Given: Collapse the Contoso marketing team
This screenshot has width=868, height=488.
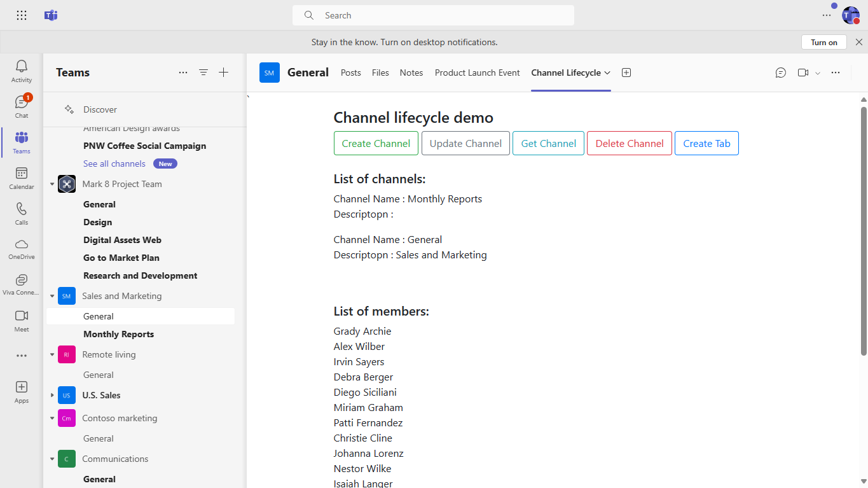Looking at the screenshot, I should tap(52, 418).
